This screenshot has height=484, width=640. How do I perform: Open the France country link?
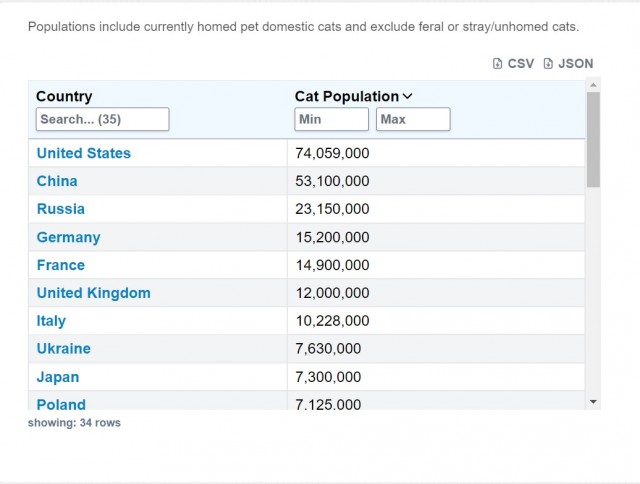(x=61, y=265)
